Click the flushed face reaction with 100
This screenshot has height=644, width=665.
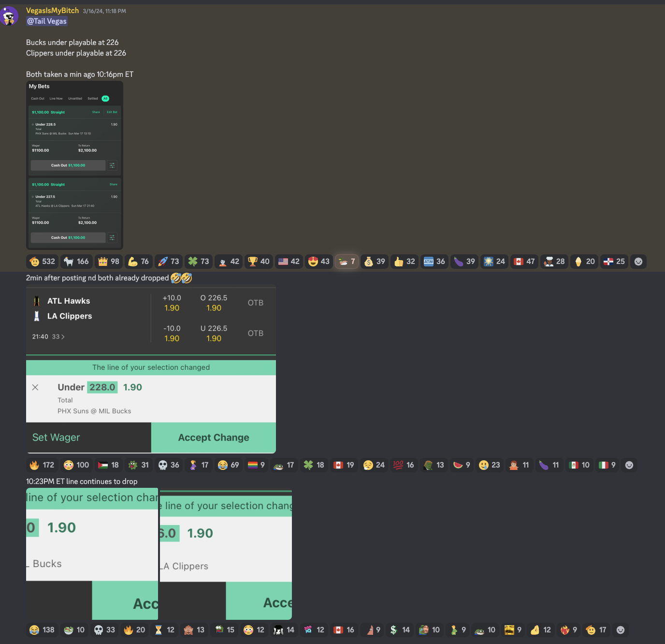[77, 465]
